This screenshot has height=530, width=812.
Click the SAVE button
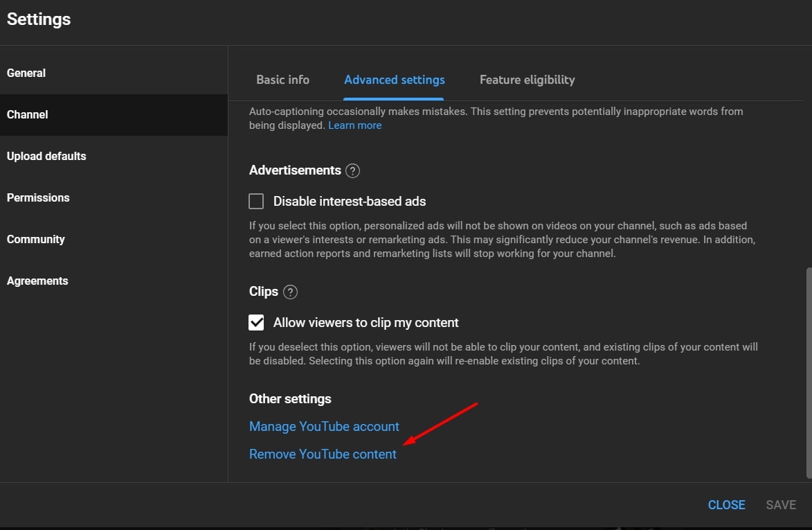point(781,504)
